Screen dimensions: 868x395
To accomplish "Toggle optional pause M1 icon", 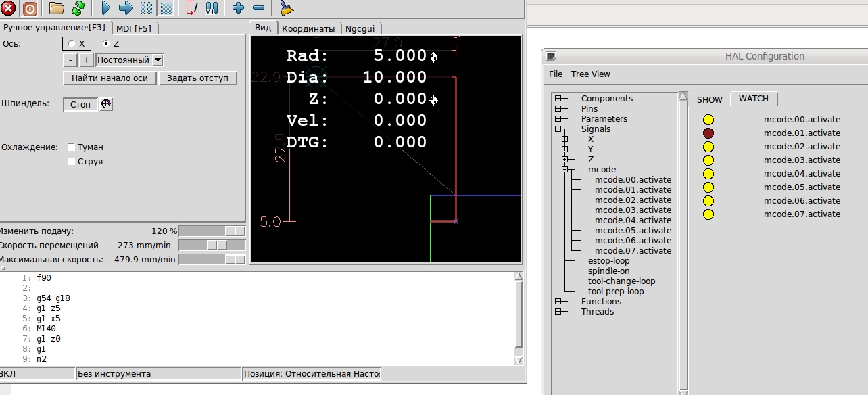I will [x=212, y=8].
